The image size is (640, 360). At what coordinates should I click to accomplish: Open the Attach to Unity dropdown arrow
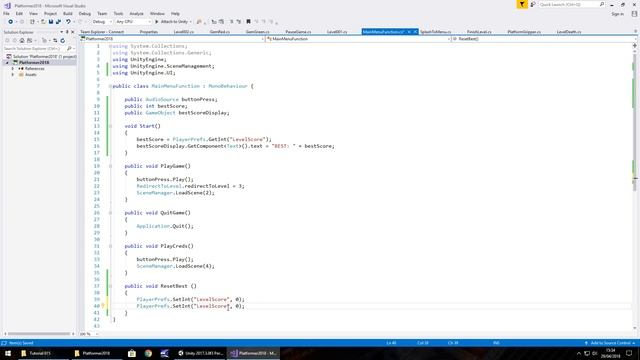[x=191, y=22]
